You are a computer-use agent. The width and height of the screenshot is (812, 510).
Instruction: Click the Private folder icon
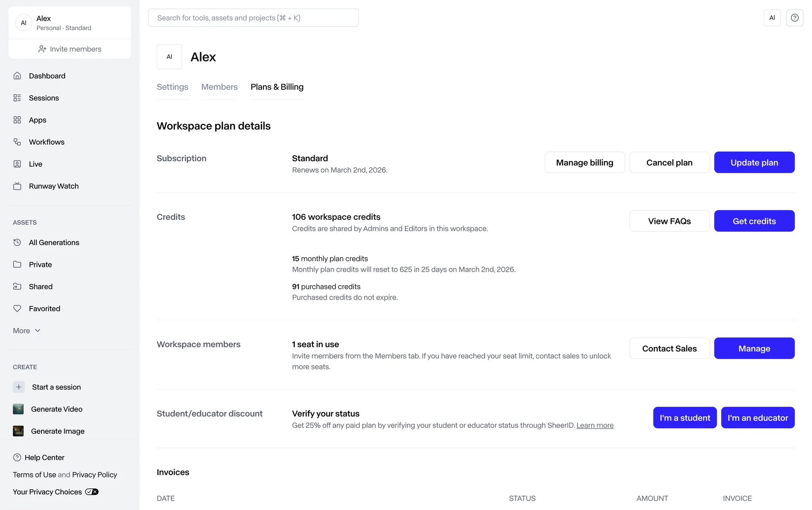[17, 265]
